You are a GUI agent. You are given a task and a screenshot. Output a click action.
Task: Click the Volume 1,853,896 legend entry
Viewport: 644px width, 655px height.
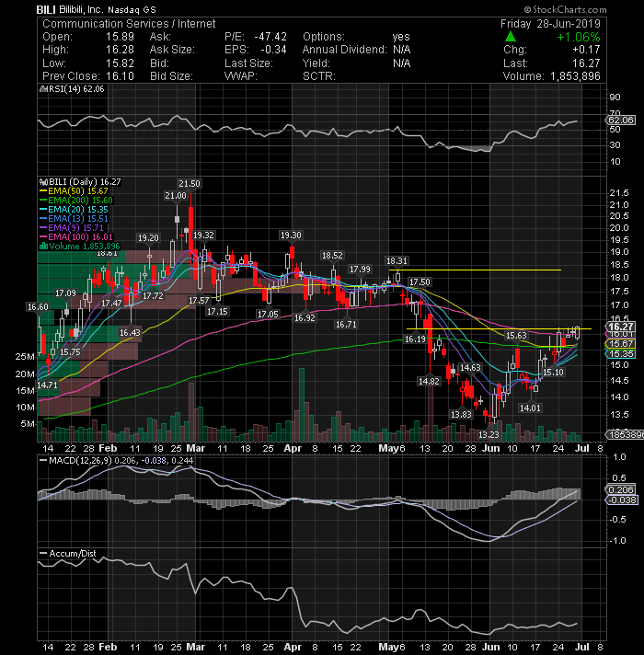tap(79, 246)
